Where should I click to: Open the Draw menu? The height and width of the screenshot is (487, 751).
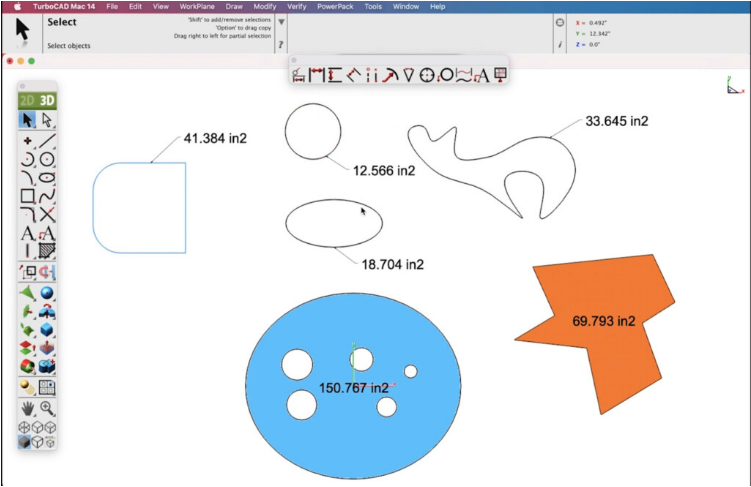click(x=234, y=6)
